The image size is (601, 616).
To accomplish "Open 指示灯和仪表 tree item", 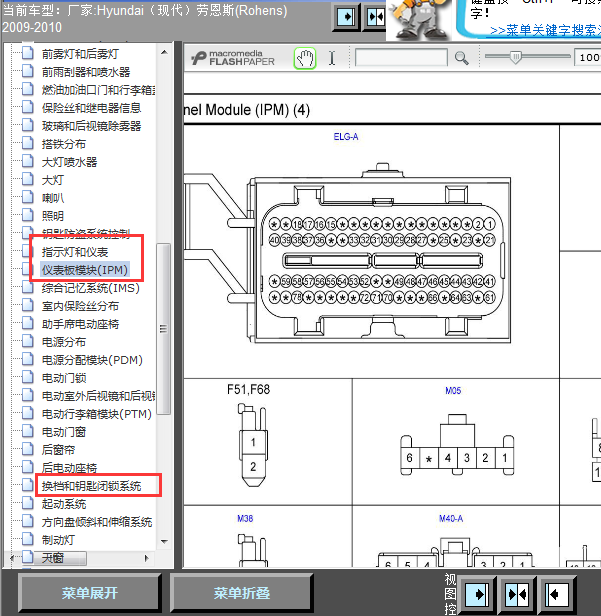I will click(75, 252).
